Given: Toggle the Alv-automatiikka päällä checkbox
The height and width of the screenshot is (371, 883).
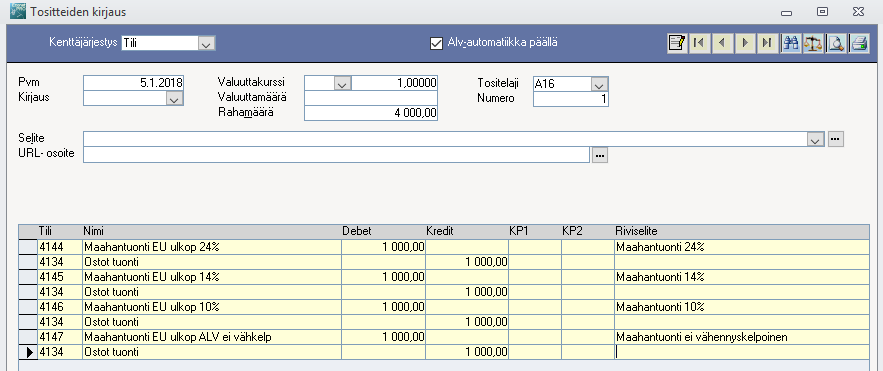Looking at the screenshot, I should [x=436, y=43].
